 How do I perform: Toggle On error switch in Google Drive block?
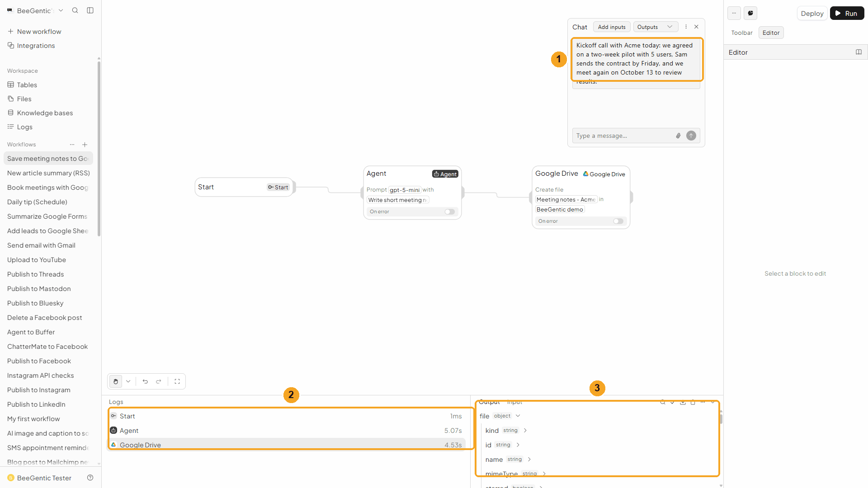point(618,221)
